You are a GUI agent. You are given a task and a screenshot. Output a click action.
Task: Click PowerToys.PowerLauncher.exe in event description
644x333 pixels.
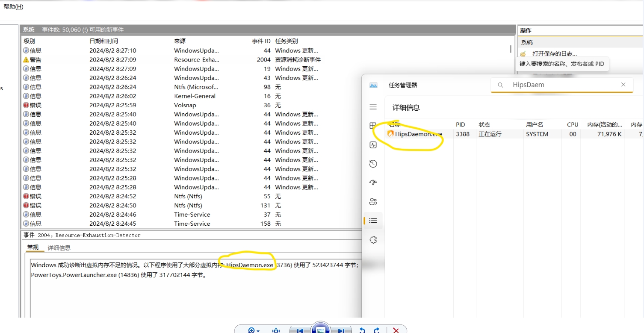(x=74, y=275)
